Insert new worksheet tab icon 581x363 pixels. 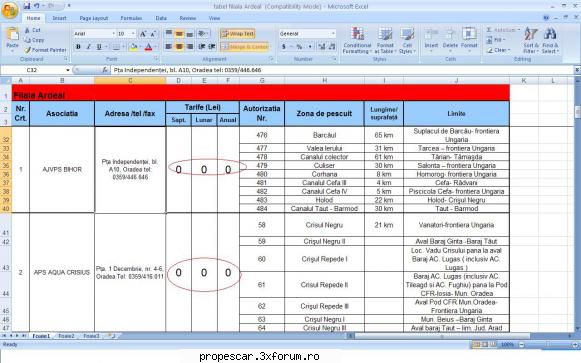pyautogui.click(x=111, y=336)
